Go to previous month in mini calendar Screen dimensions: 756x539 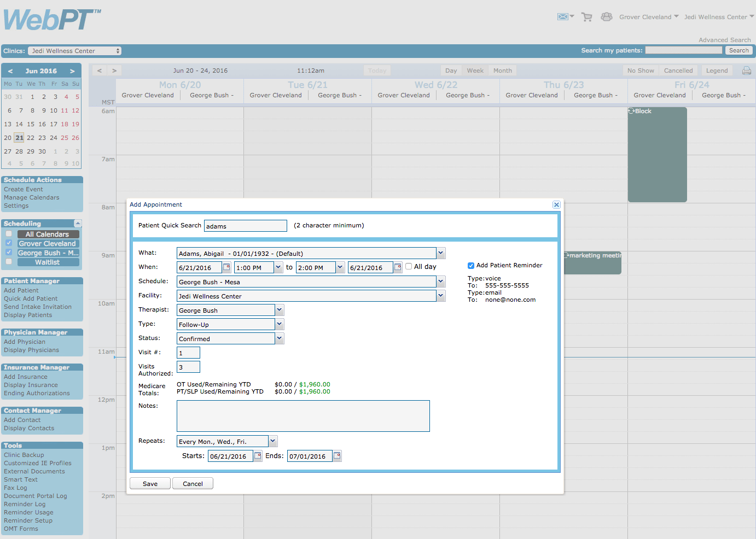click(10, 71)
